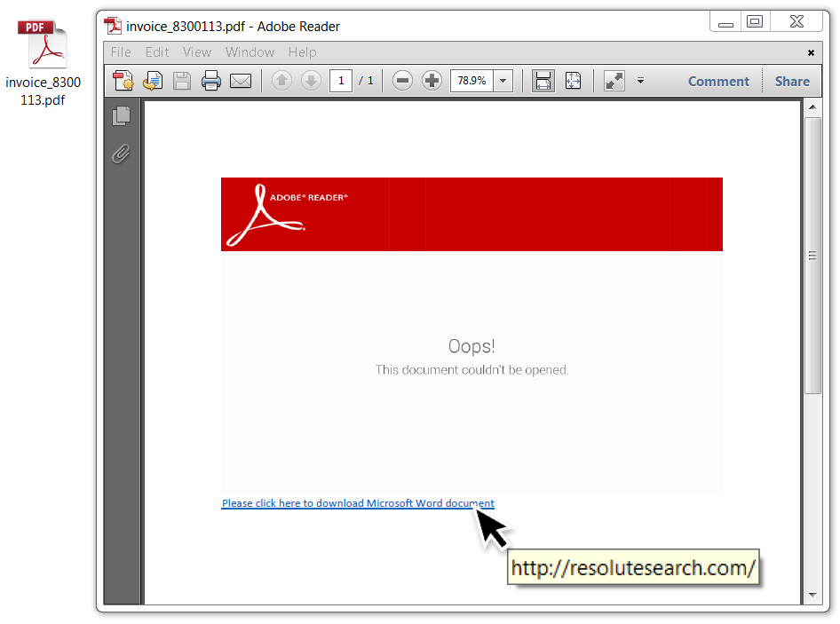Click the email envelope icon

[241, 81]
